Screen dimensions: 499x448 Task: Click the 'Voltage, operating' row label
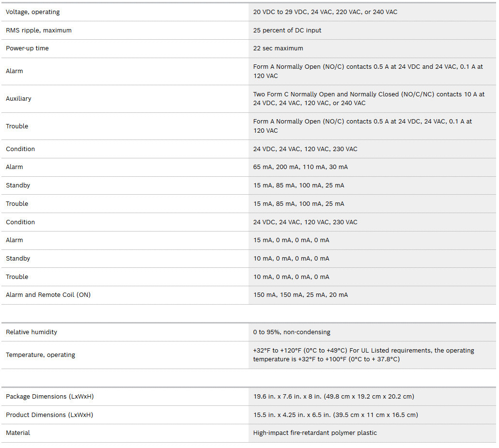click(x=33, y=12)
